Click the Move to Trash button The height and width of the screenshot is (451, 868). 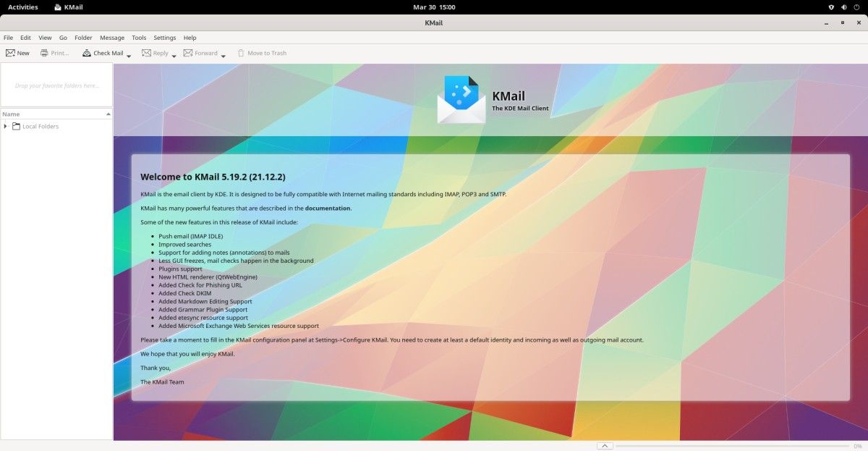pyautogui.click(x=262, y=53)
